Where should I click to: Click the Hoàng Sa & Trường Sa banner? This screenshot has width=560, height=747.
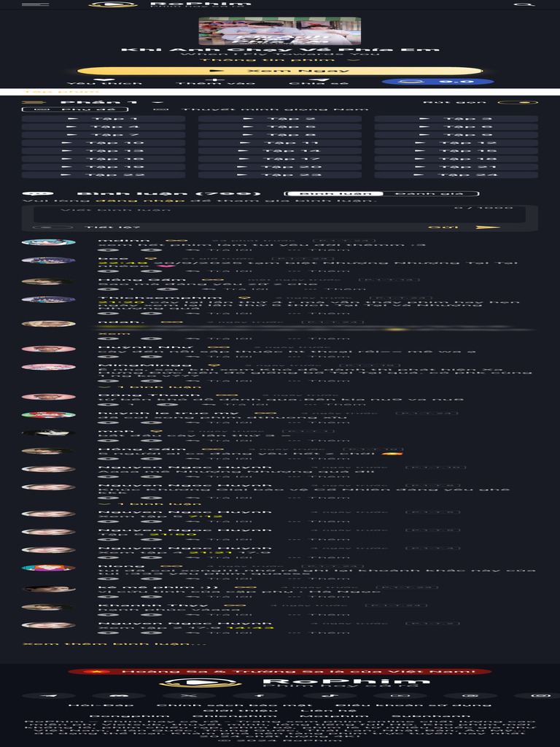pyautogui.click(x=280, y=671)
